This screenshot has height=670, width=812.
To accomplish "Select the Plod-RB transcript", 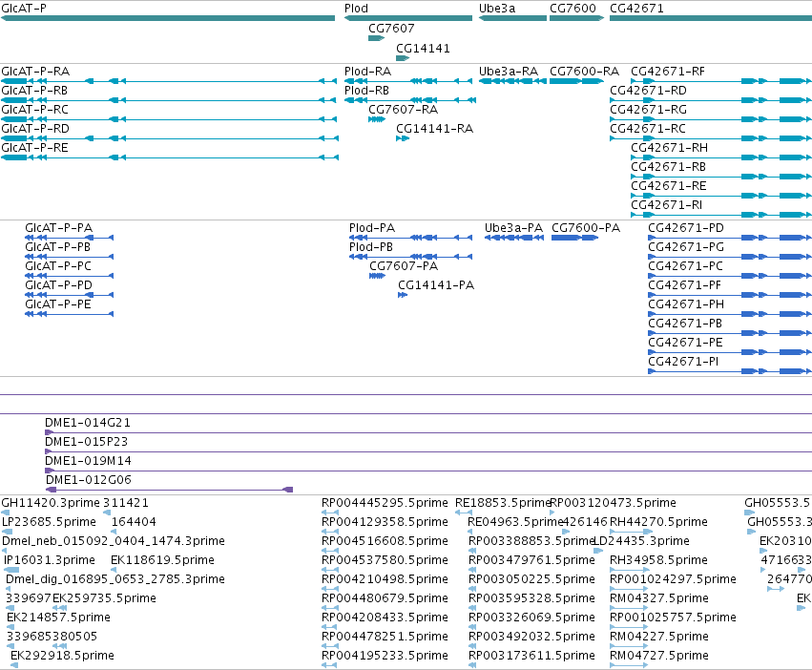I will pyautogui.click(x=366, y=91).
